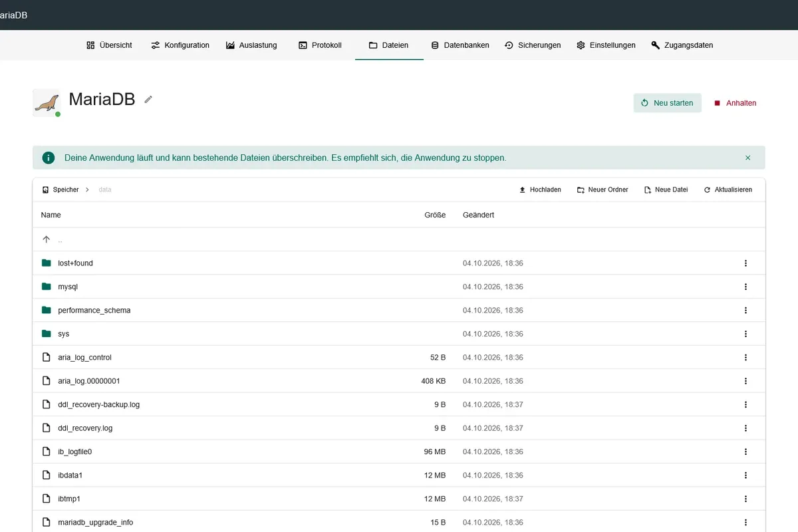Click the file icon of aria_log_control
The width and height of the screenshot is (798, 532).
[x=46, y=358]
